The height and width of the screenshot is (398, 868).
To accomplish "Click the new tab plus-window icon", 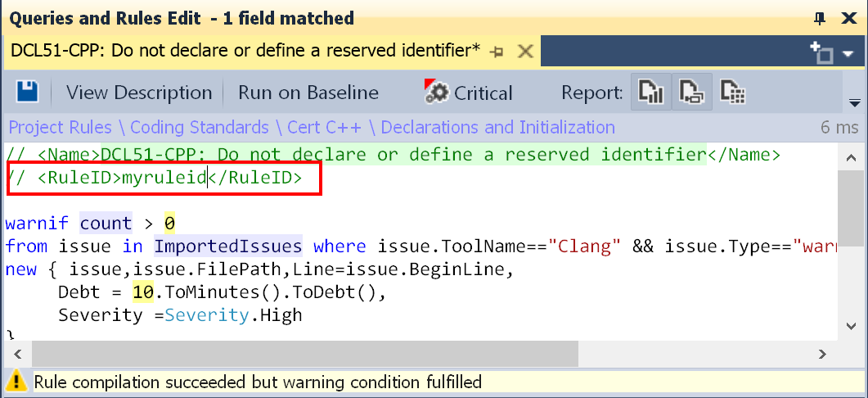I will tap(821, 52).
